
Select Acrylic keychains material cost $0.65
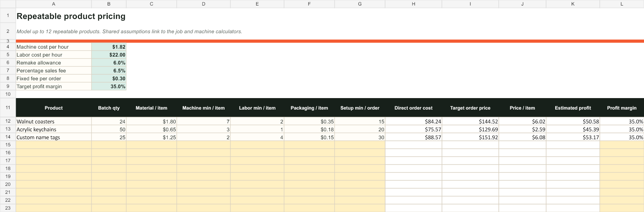pos(152,129)
